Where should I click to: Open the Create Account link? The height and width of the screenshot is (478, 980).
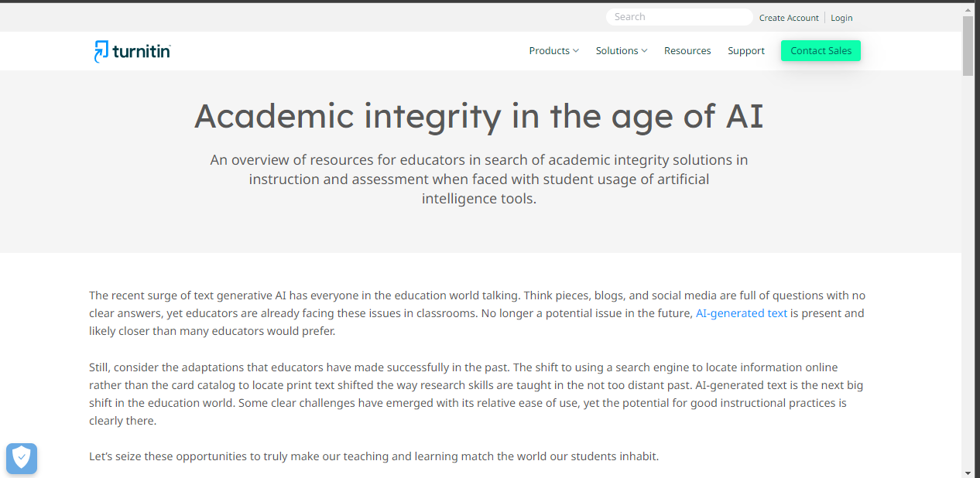tap(789, 18)
